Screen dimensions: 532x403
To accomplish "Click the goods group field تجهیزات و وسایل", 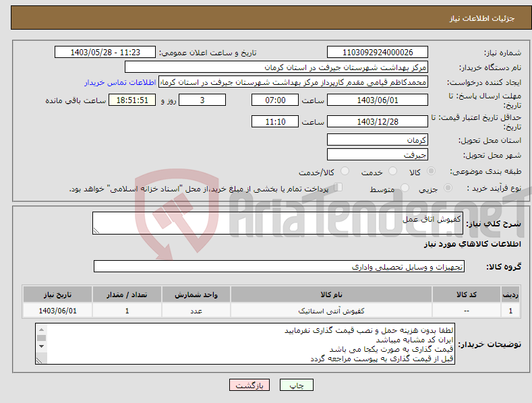I will (x=279, y=267).
